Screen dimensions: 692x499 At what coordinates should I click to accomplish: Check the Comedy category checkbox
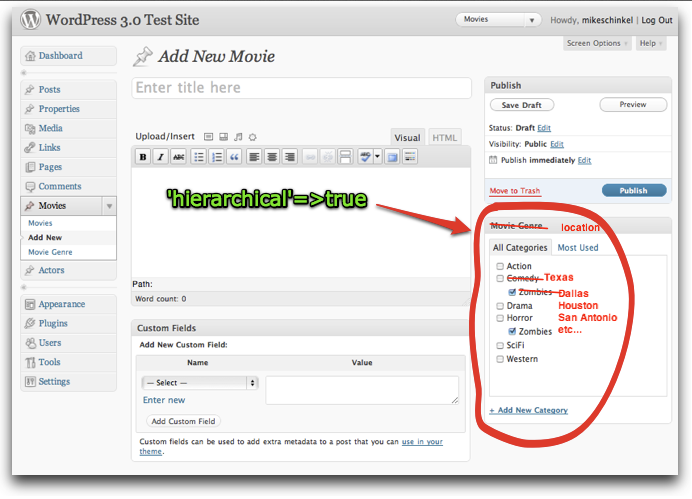[500, 279]
